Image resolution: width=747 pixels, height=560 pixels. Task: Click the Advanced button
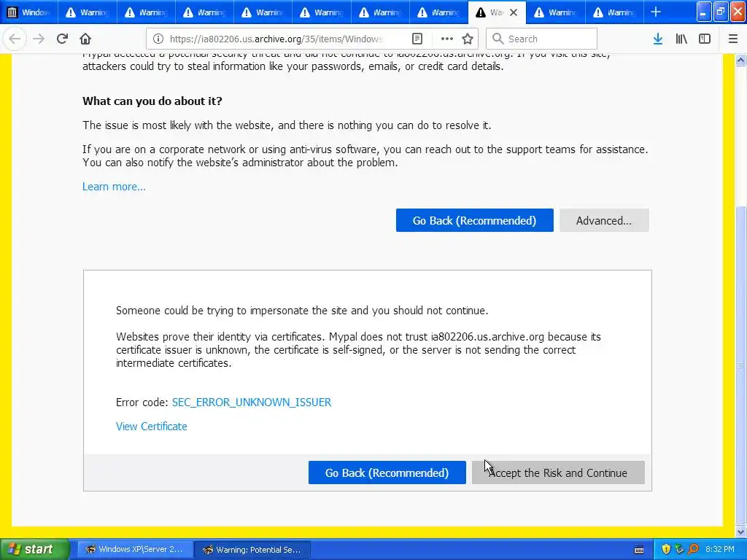click(x=604, y=220)
